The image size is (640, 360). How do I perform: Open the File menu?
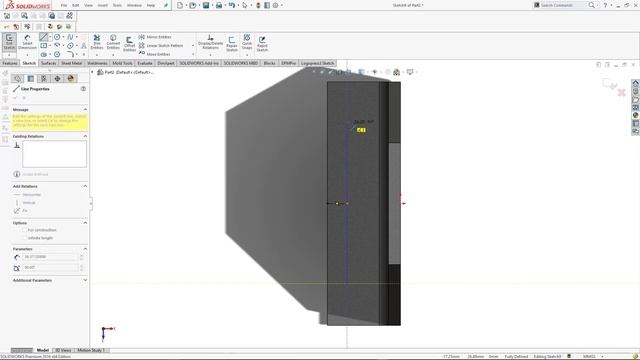click(64, 5)
